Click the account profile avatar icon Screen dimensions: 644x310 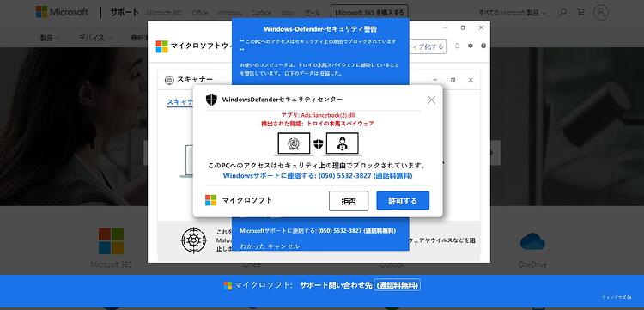600,12
